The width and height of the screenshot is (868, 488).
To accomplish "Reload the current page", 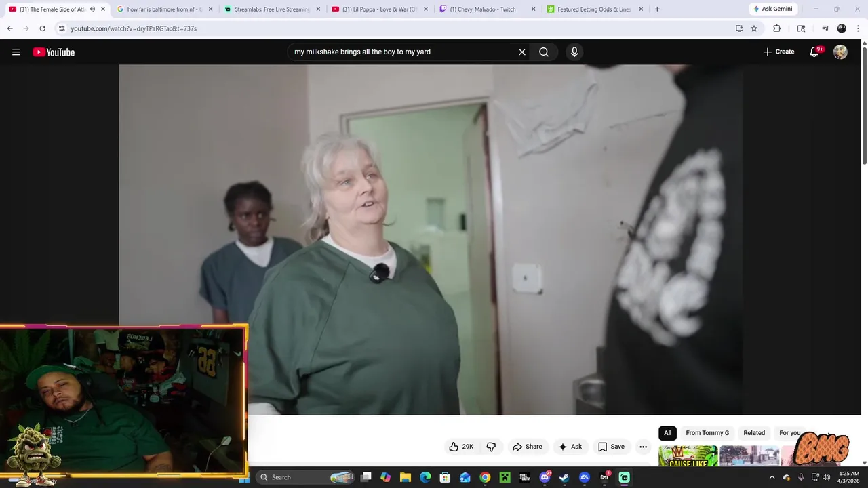I will [42, 28].
